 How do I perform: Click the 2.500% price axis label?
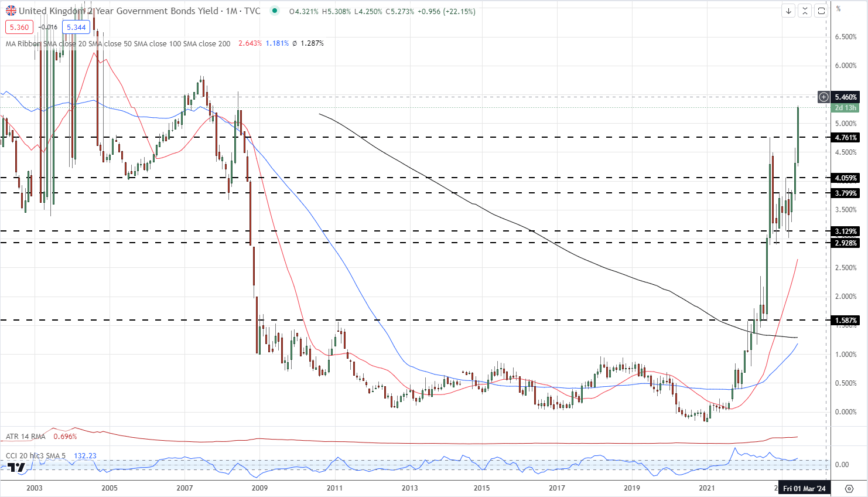(x=846, y=268)
